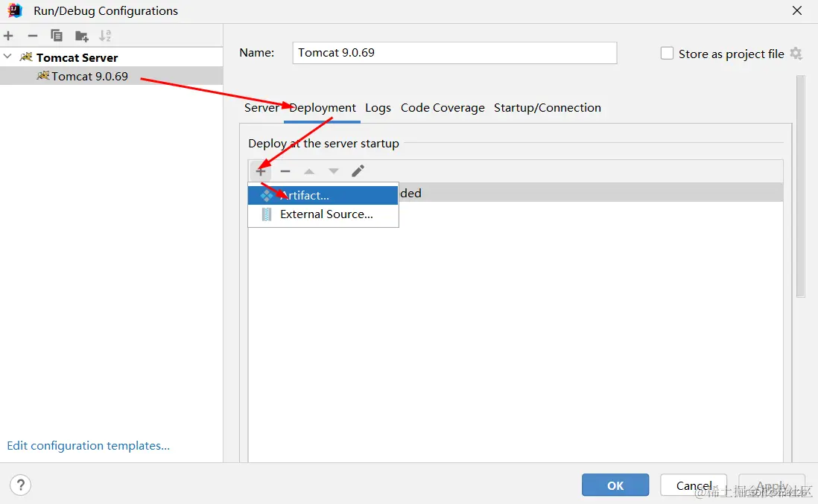Click Edit configuration templates link
Screen dimensions: 818x504
[x=88, y=446]
